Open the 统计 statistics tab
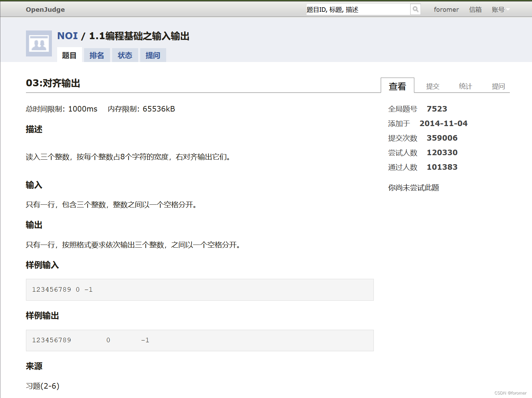 tap(465, 86)
